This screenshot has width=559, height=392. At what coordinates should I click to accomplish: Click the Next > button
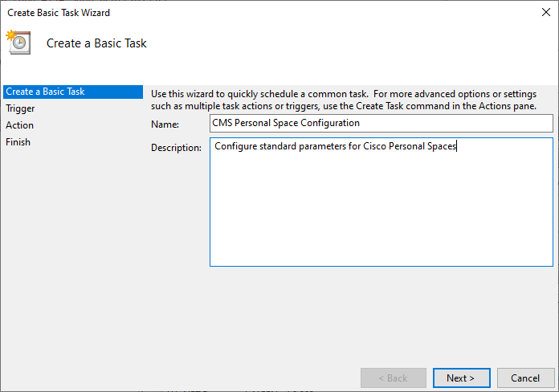461,378
